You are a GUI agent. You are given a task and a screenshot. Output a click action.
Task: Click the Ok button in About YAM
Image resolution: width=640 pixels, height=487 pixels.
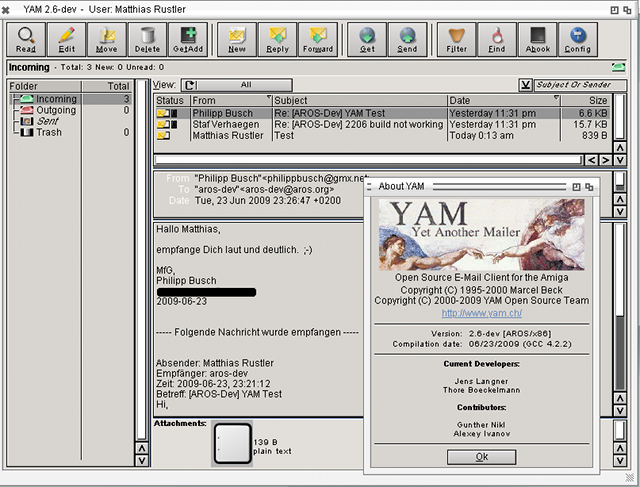(x=482, y=457)
